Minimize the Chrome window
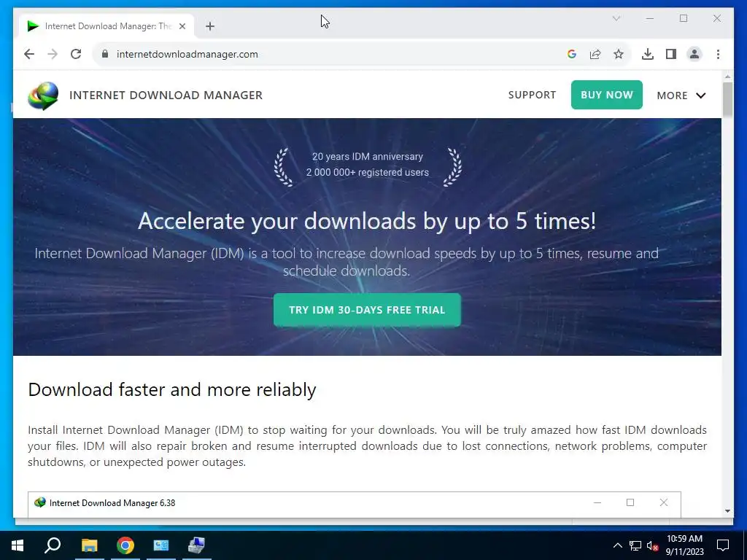The image size is (747, 560). [x=650, y=18]
